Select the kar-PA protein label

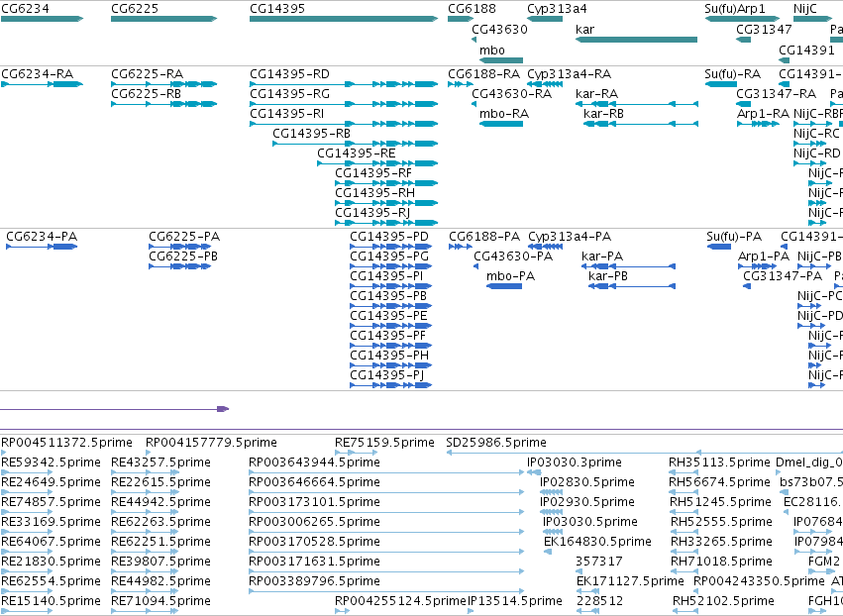602,257
